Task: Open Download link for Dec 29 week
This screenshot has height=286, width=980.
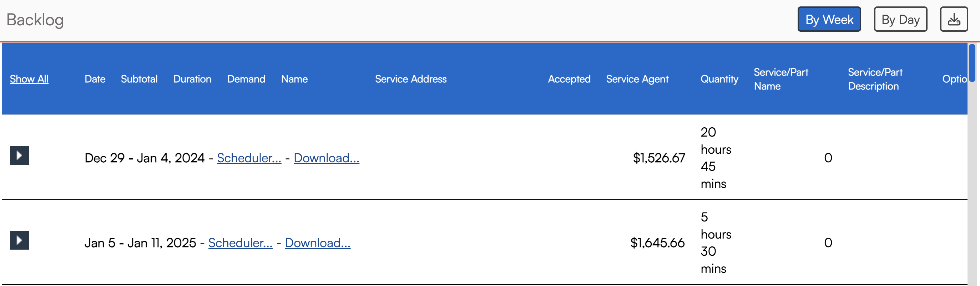Action: point(326,158)
